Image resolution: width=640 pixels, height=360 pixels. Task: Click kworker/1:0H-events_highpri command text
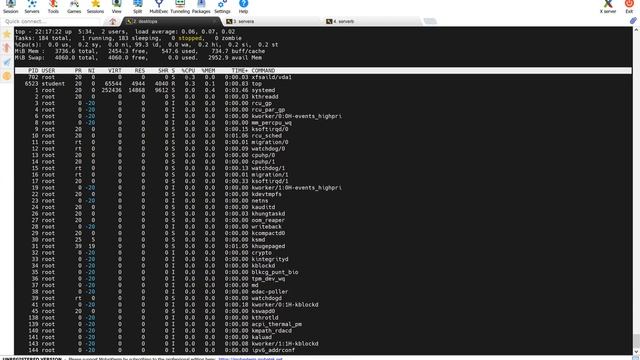click(297, 188)
